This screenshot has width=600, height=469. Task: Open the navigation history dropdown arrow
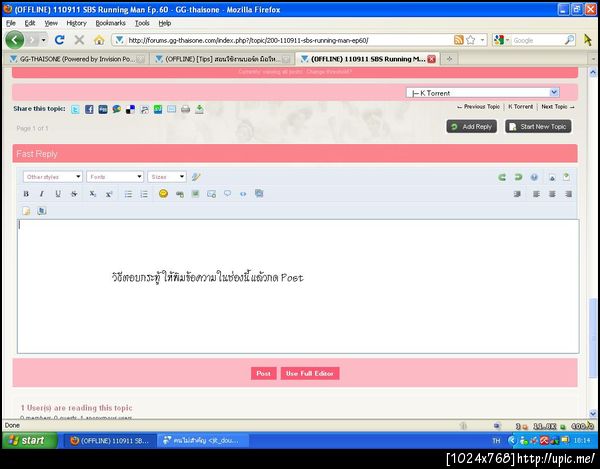(44, 40)
